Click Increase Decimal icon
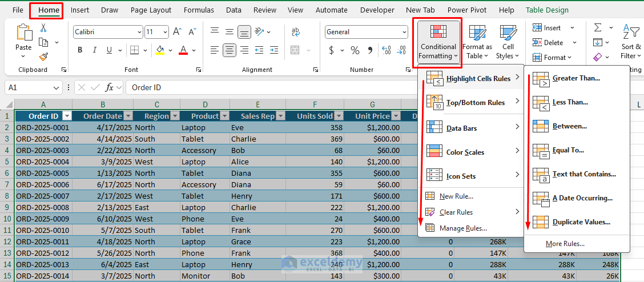 (x=386, y=50)
